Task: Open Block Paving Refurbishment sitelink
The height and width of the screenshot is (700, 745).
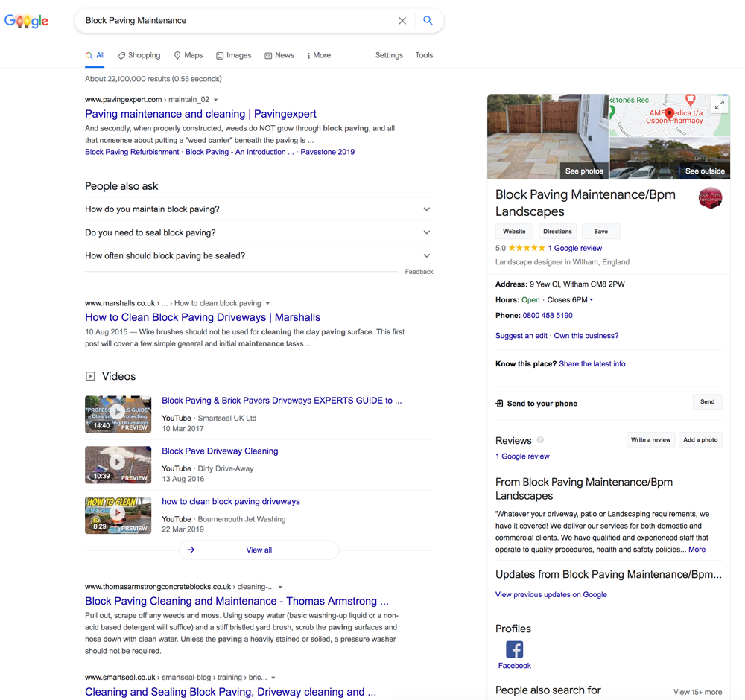Action: [132, 152]
